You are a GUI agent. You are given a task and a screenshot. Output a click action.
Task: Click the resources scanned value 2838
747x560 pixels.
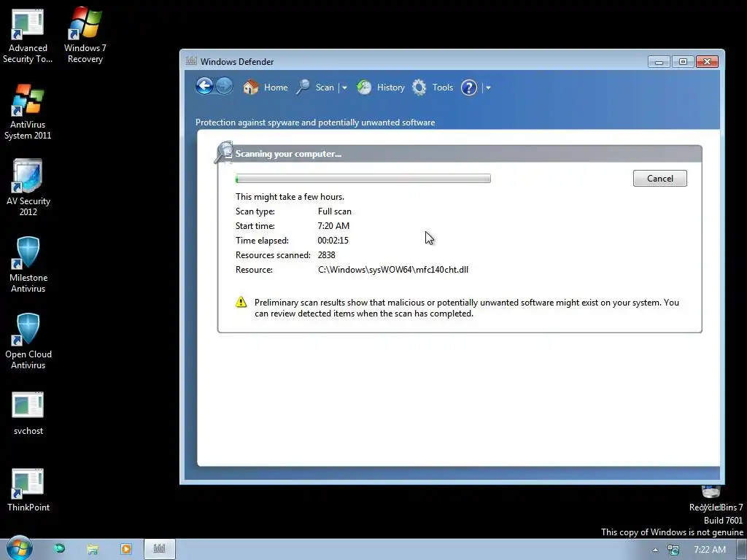pos(326,255)
